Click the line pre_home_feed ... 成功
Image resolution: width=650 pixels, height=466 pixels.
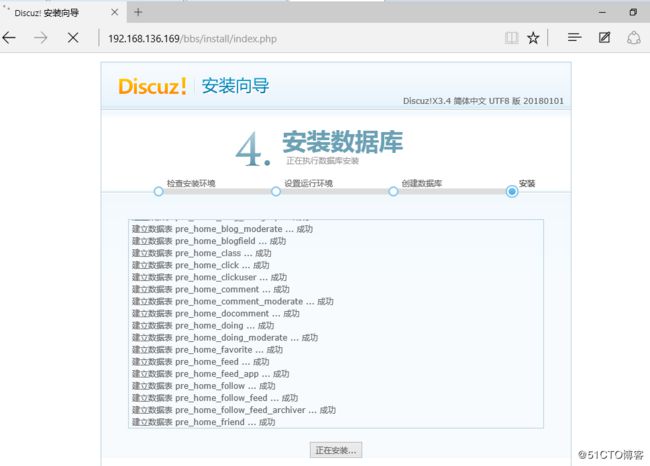click(x=201, y=362)
